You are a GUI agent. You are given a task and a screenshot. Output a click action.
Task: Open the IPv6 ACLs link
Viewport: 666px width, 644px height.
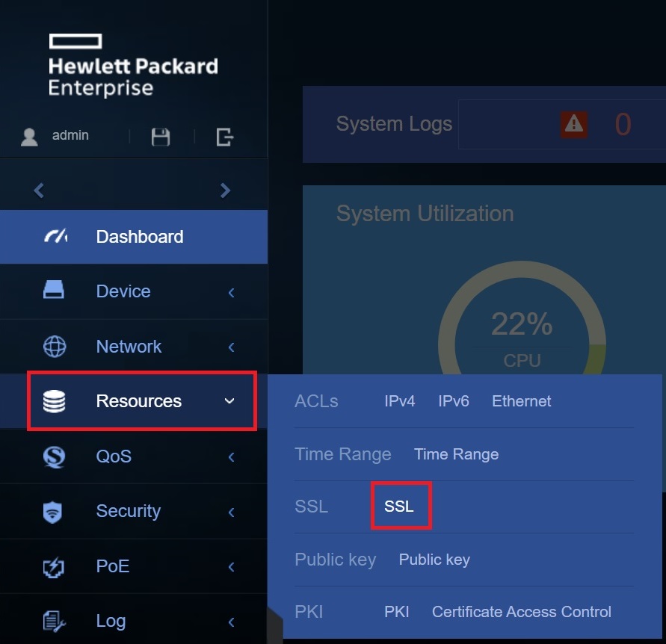[454, 401]
